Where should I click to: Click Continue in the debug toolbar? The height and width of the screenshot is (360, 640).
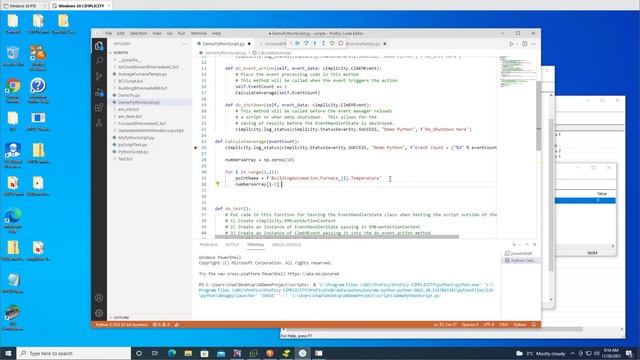point(298,43)
